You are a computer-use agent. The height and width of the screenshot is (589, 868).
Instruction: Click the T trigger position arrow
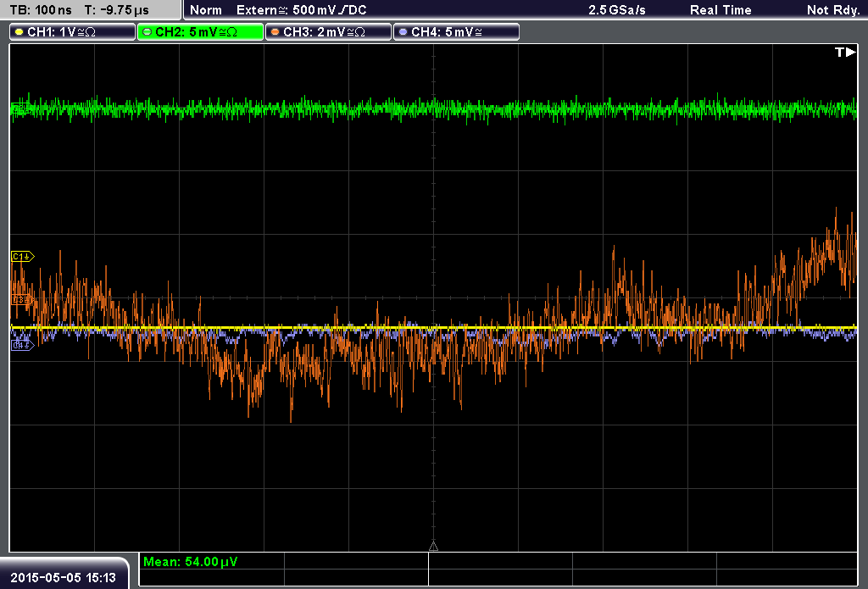click(845, 52)
